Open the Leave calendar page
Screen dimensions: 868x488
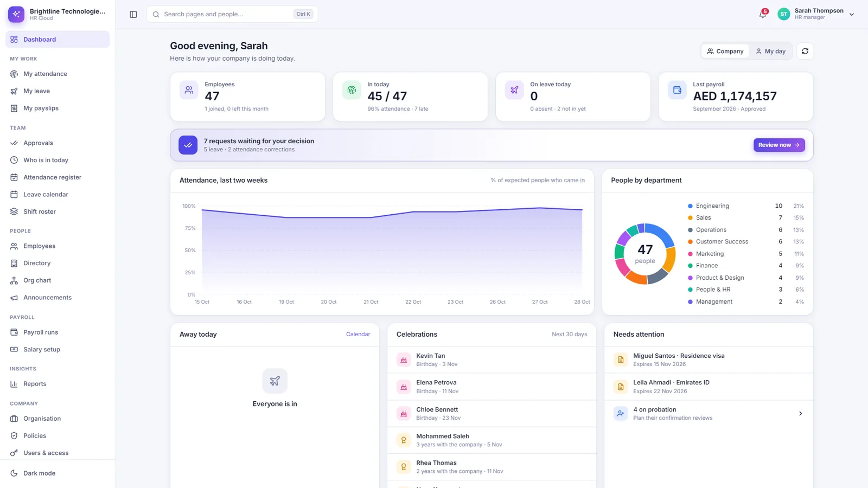[58, 195]
